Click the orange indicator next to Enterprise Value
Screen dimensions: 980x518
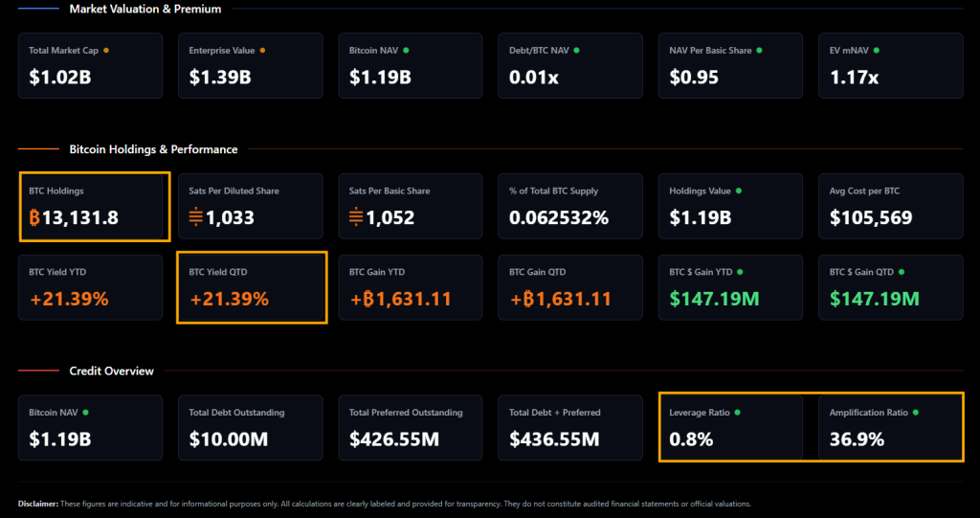(x=262, y=50)
